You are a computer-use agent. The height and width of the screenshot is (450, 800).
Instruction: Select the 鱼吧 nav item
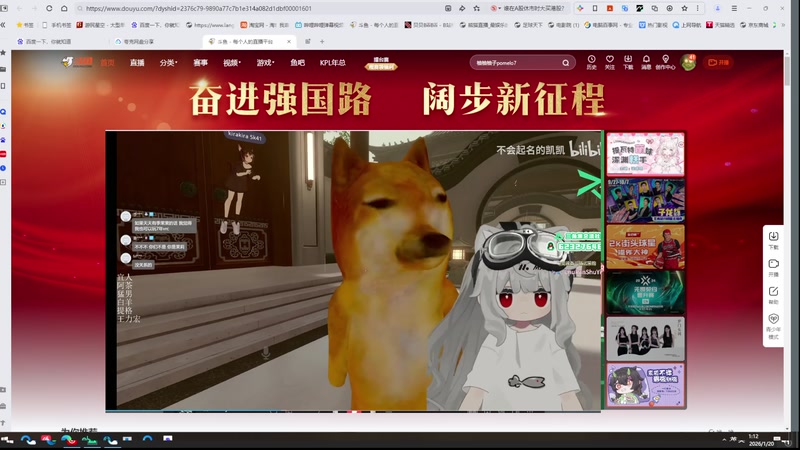[x=297, y=63]
